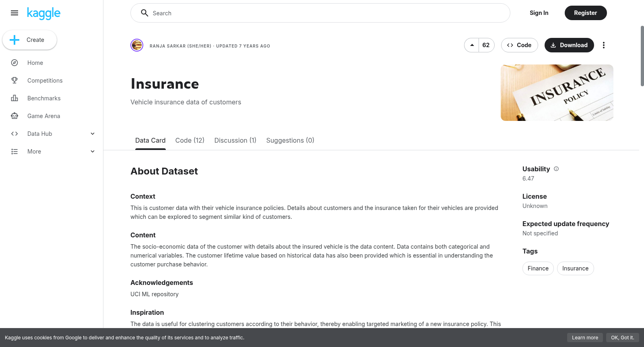Focus the Search input field
The image size is (644, 347).
click(320, 13)
